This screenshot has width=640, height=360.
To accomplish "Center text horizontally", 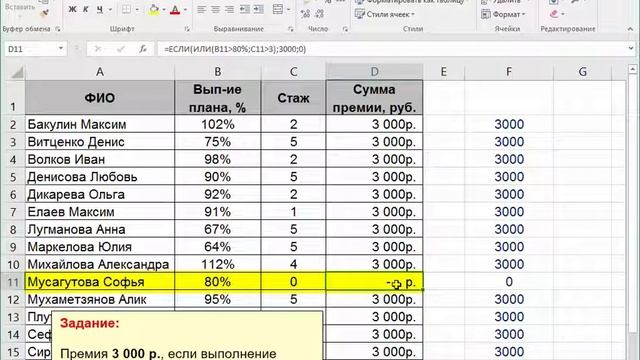I will coord(216,9).
